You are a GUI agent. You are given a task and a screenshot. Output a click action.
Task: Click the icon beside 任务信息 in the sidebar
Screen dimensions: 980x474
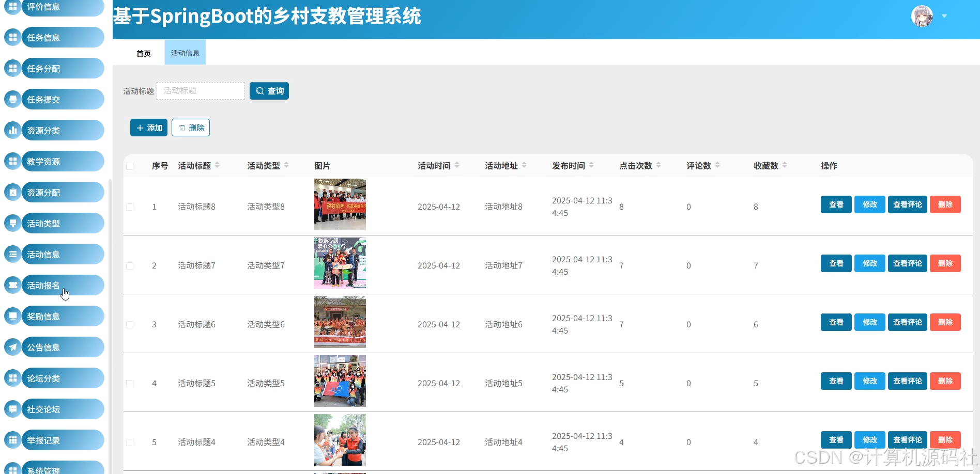(x=13, y=37)
